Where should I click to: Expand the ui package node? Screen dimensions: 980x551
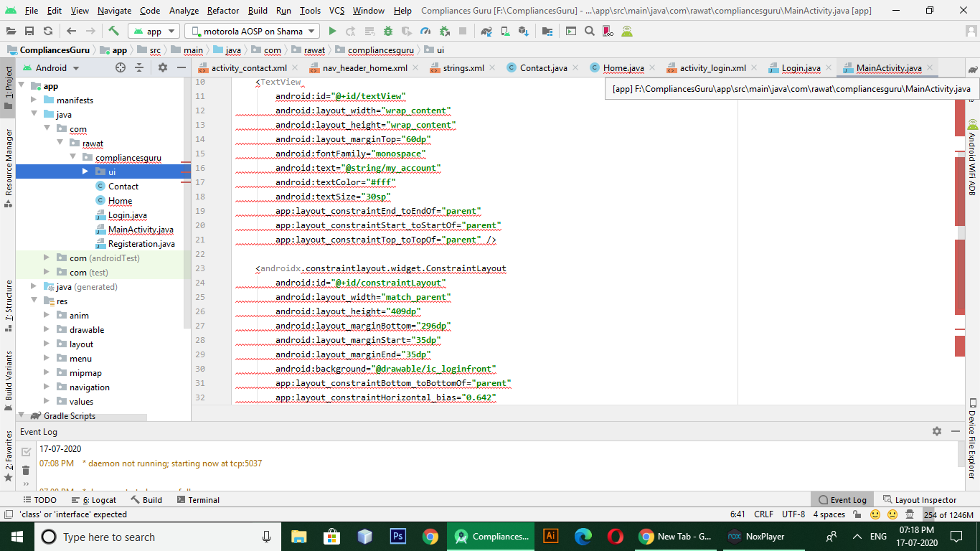(85, 171)
